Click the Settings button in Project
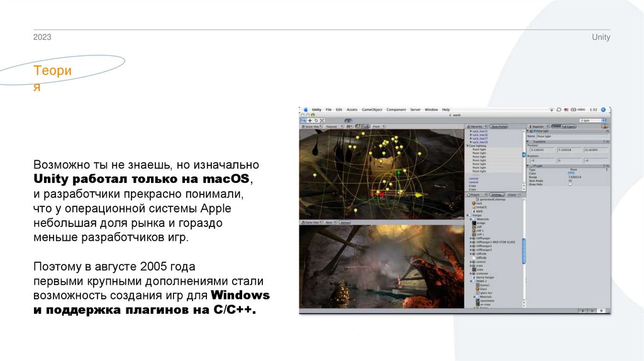The width and height of the screenshot is (644, 361). coord(497,195)
